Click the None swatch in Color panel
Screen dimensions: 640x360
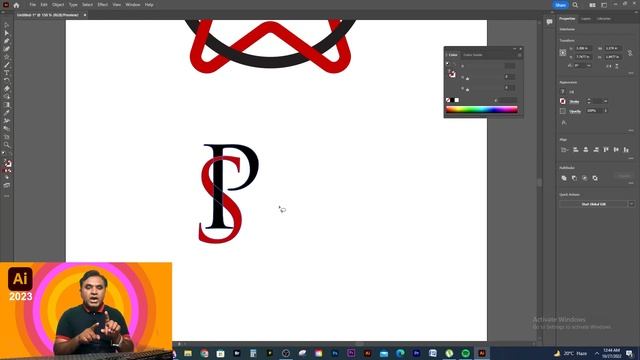click(448, 100)
